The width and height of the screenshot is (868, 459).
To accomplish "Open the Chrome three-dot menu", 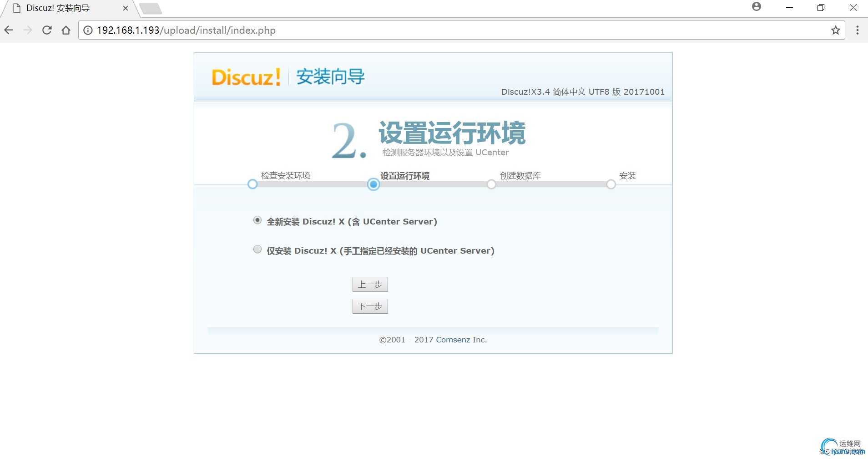I will point(858,30).
